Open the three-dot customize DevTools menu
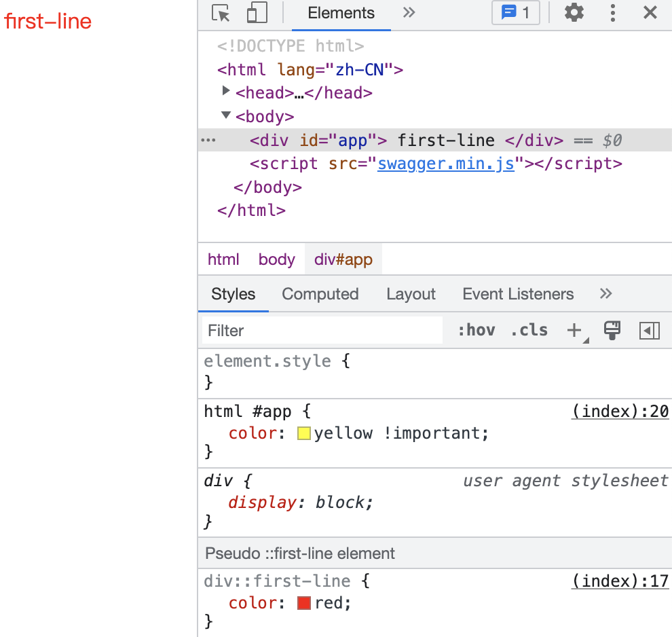672x637 pixels. click(x=613, y=13)
